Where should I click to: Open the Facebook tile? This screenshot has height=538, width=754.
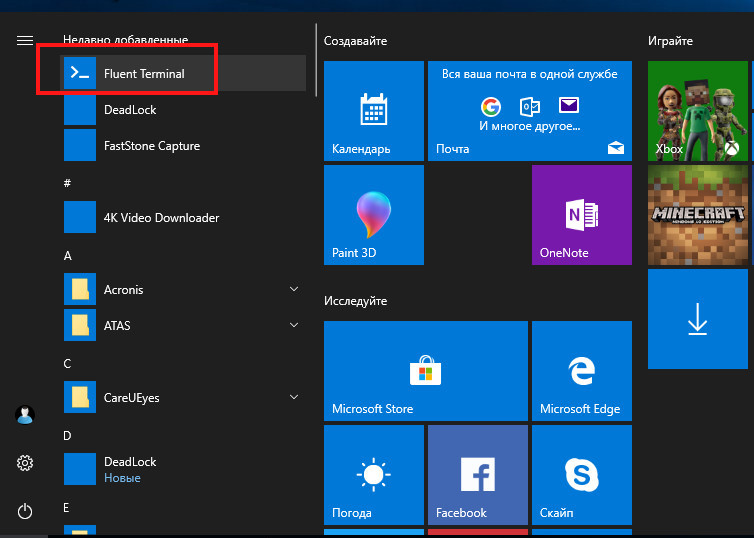click(x=478, y=475)
